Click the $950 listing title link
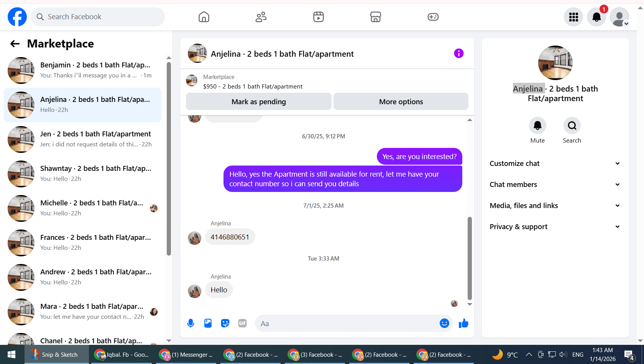This screenshot has width=644, height=364. pyautogui.click(x=253, y=87)
